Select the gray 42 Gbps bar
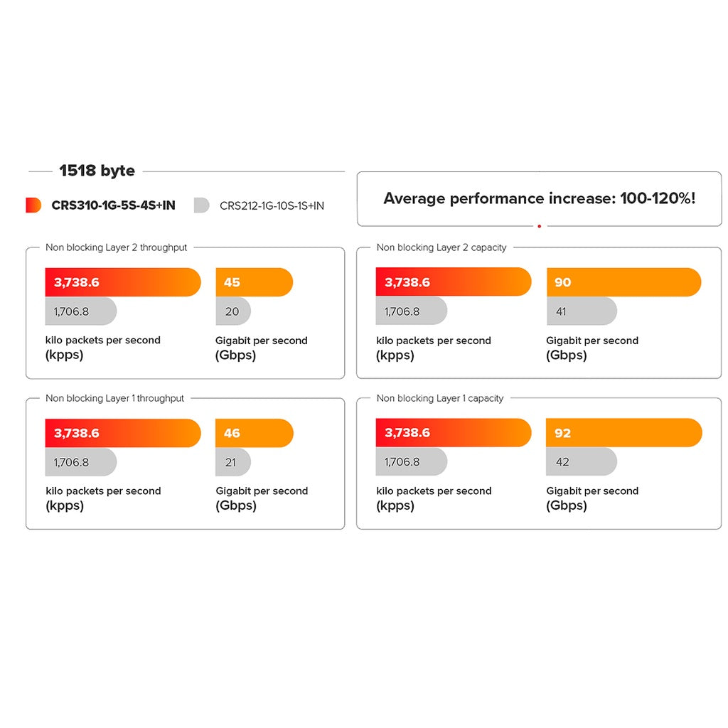 pos(581,462)
